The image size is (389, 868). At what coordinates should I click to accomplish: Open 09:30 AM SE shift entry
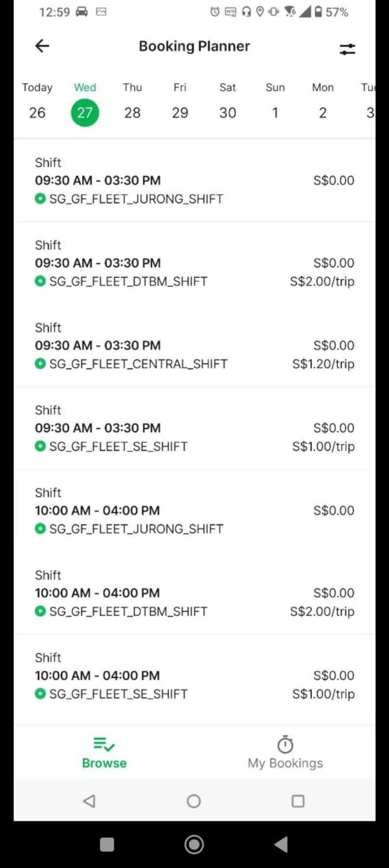pos(194,428)
